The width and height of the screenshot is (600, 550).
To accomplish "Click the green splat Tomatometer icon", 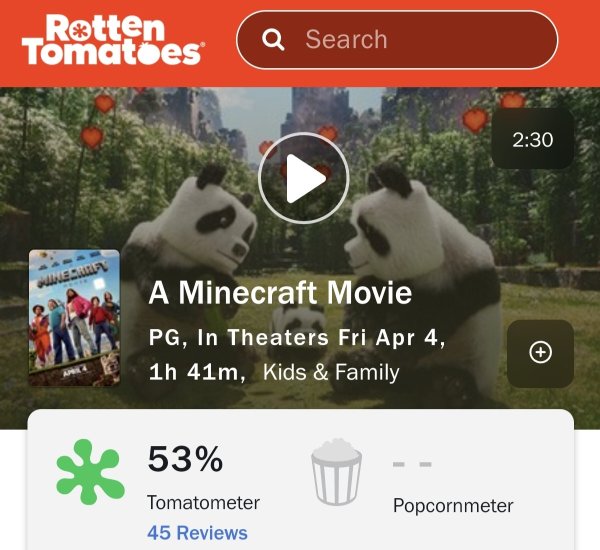I will point(90,472).
